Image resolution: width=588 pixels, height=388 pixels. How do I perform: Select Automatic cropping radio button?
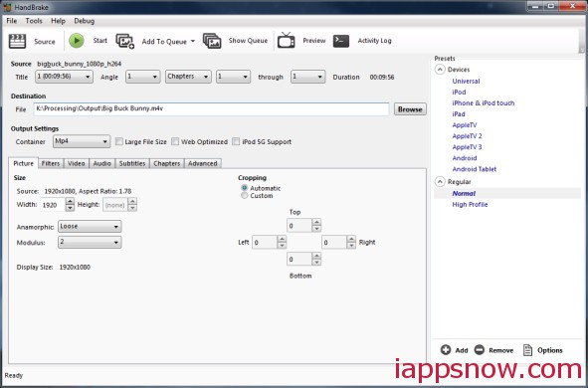click(244, 188)
